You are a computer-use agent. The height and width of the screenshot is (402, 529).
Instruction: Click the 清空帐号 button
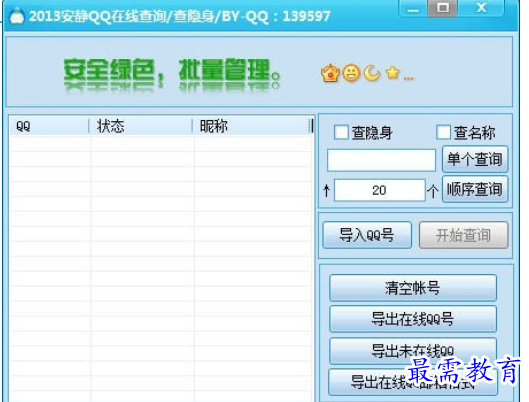click(x=413, y=288)
